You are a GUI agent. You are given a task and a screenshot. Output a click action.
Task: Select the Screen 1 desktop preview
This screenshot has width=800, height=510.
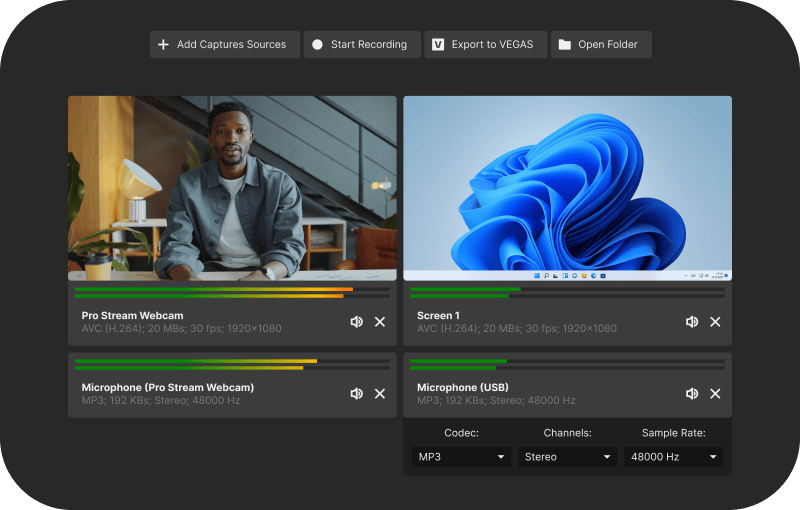[x=567, y=188]
